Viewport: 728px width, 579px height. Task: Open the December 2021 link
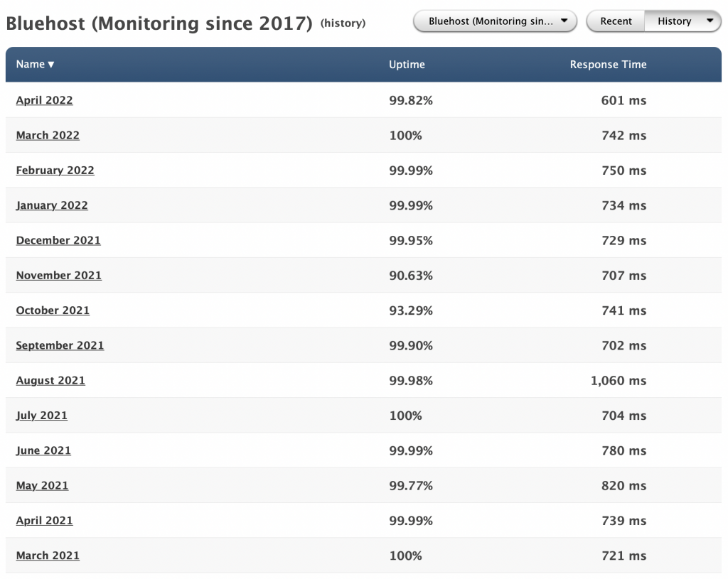58,240
